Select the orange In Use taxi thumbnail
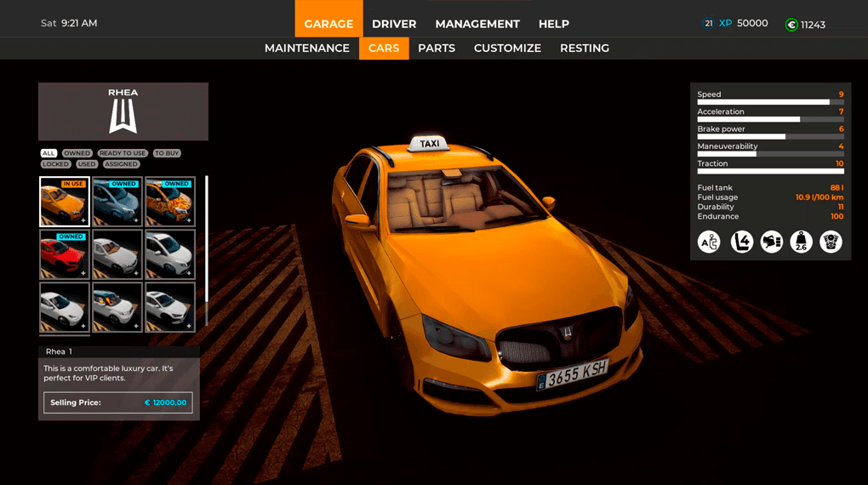868x485 pixels. tap(64, 202)
